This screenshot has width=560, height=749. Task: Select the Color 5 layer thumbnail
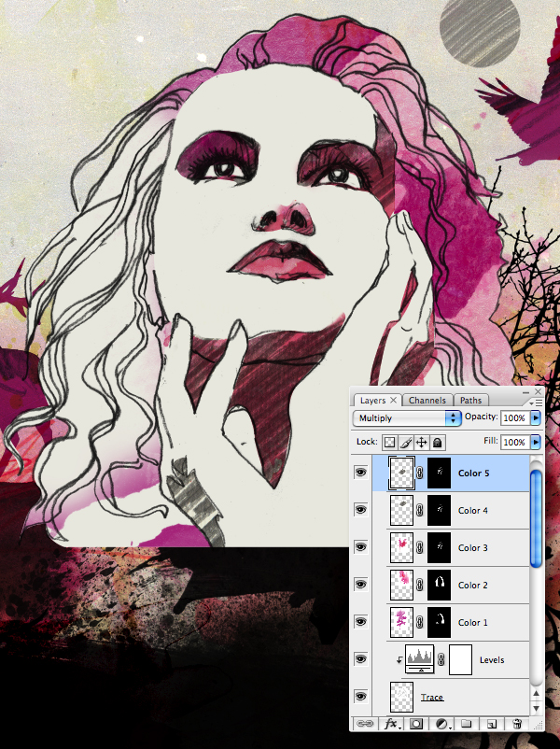[402, 473]
